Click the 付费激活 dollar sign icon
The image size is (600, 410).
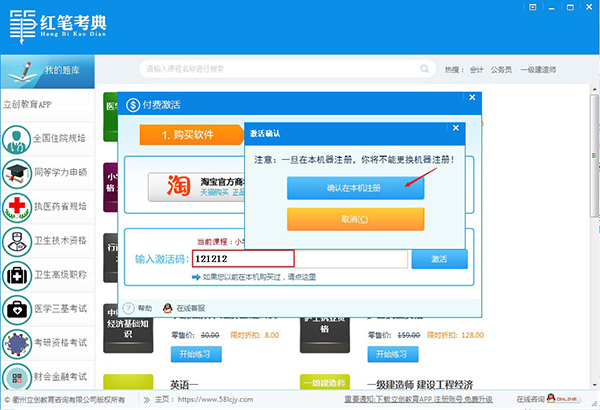coord(133,105)
